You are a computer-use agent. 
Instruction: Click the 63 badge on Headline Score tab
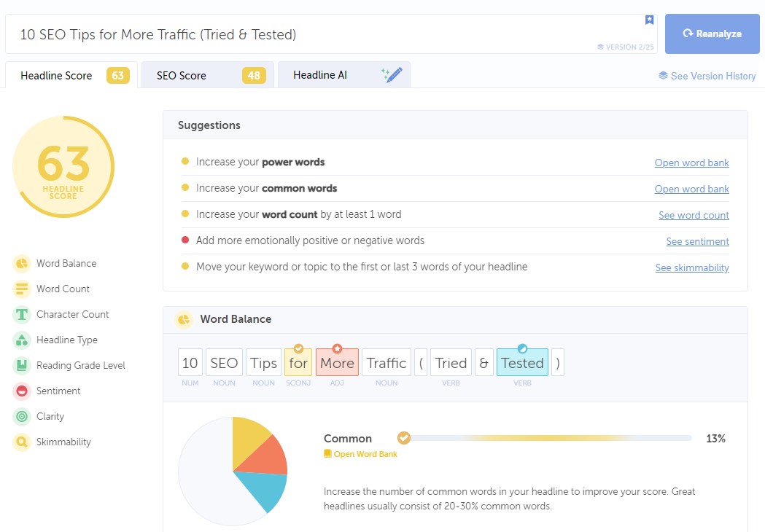click(117, 76)
